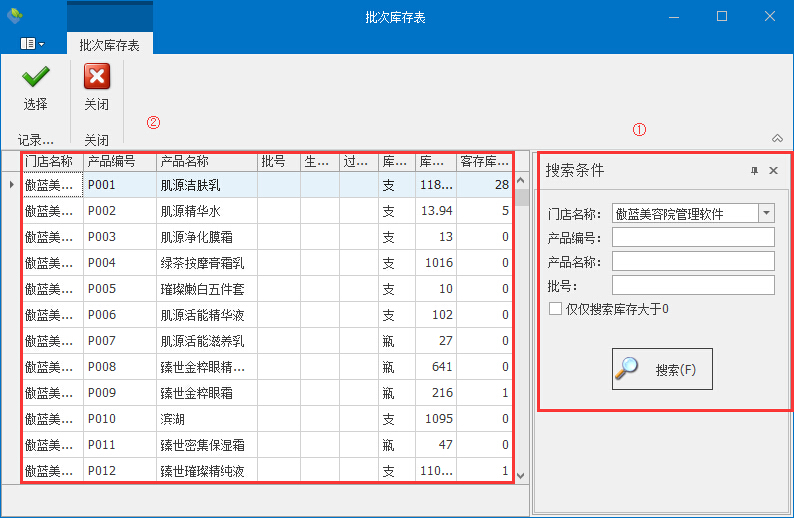Viewport: 794px width, 518px height.
Task: Sort by the 产品编号 column header
Action: [119, 161]
